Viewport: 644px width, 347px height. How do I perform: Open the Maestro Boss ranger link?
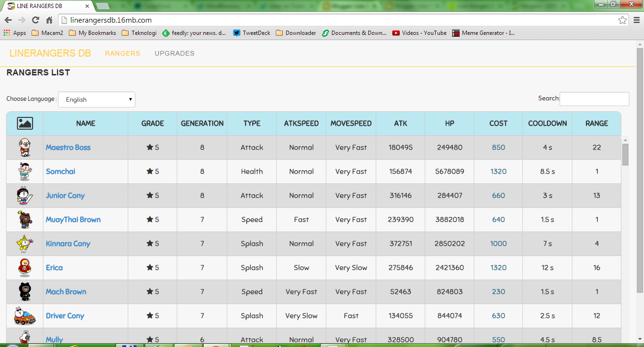(x=68, y=148)
